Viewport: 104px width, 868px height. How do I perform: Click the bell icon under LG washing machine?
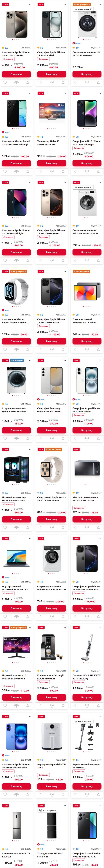click(x=98, y=82)
